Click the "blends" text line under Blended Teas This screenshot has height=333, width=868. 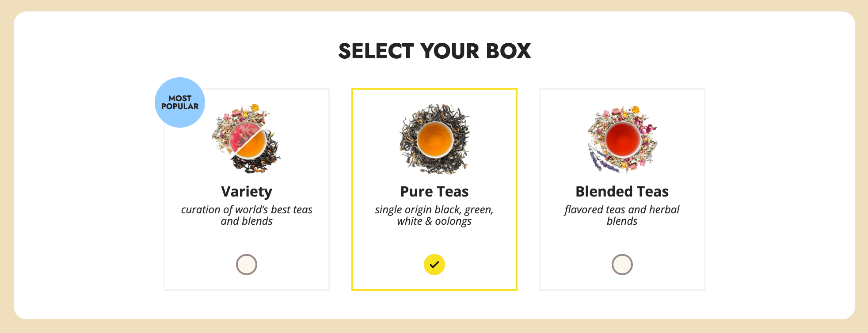622,221
